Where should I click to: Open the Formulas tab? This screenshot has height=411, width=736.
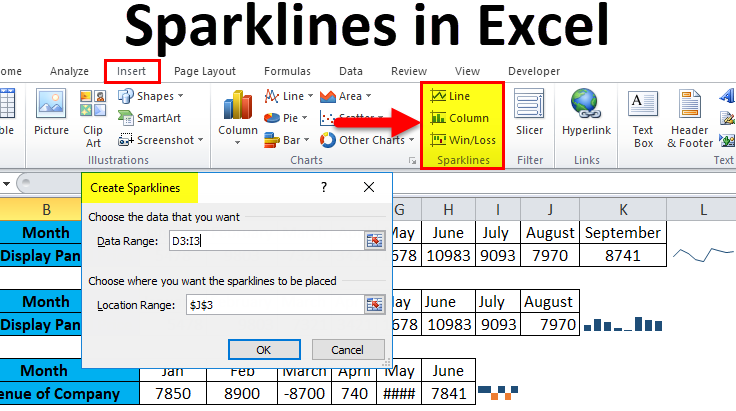click(x=287, y=71)
